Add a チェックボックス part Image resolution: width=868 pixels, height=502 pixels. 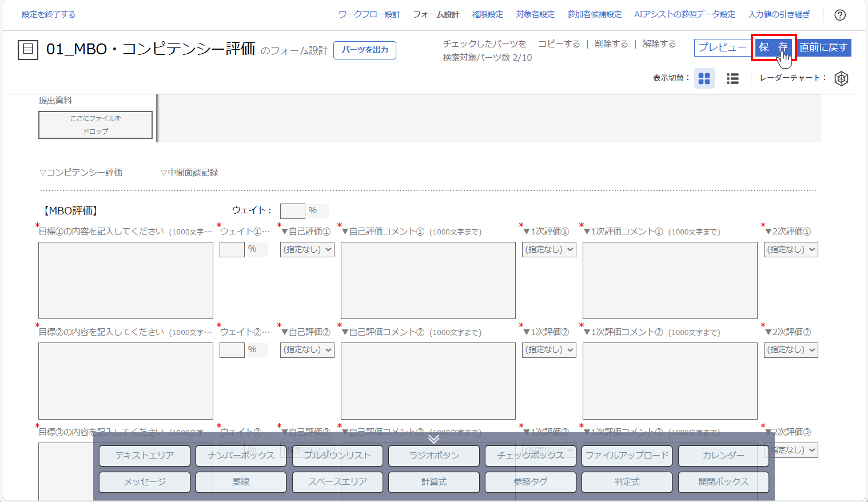[530, 456]
